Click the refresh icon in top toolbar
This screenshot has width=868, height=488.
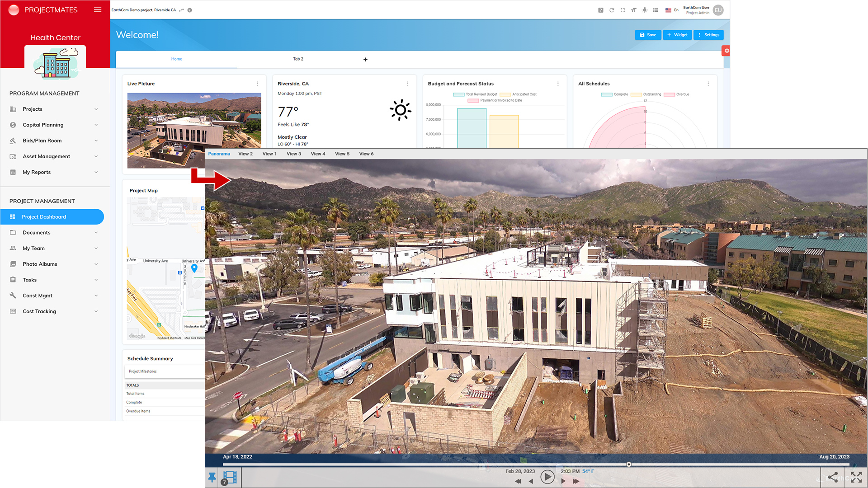611,9
